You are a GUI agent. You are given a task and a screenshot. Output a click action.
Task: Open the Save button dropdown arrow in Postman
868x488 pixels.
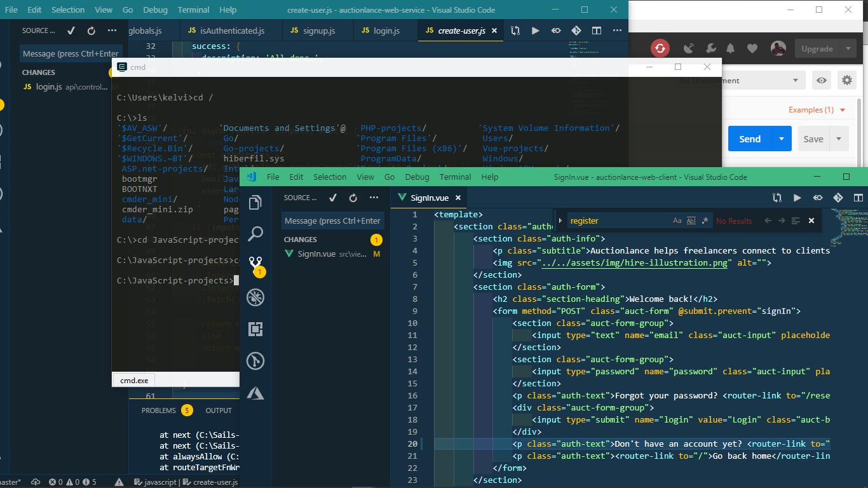839,139
